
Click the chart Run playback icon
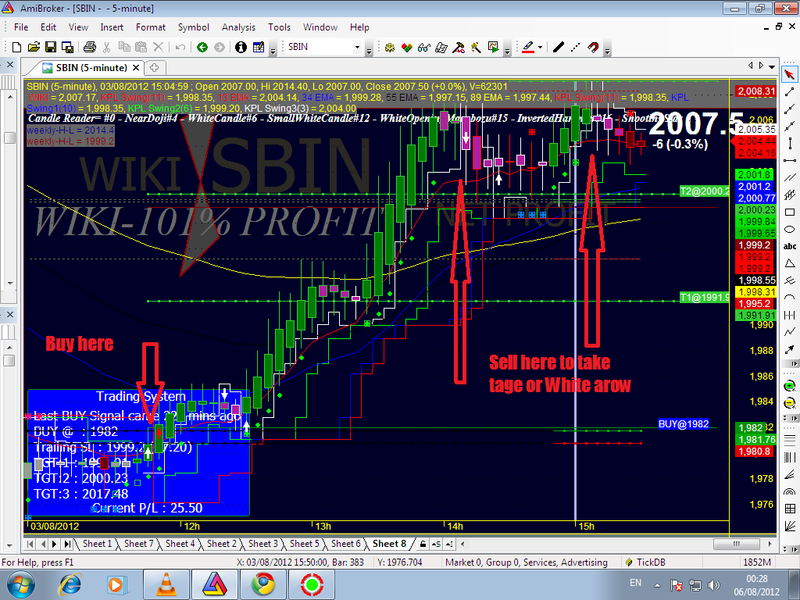(x=493, y=47)
